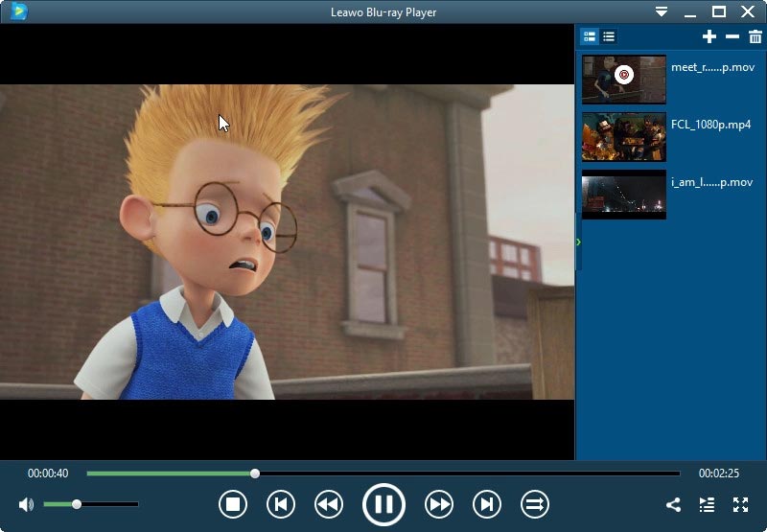Image resolution: width=767 pixels, height=532 pixels.
Task: Toggle the playlist panel button
Action: (707, 504)
